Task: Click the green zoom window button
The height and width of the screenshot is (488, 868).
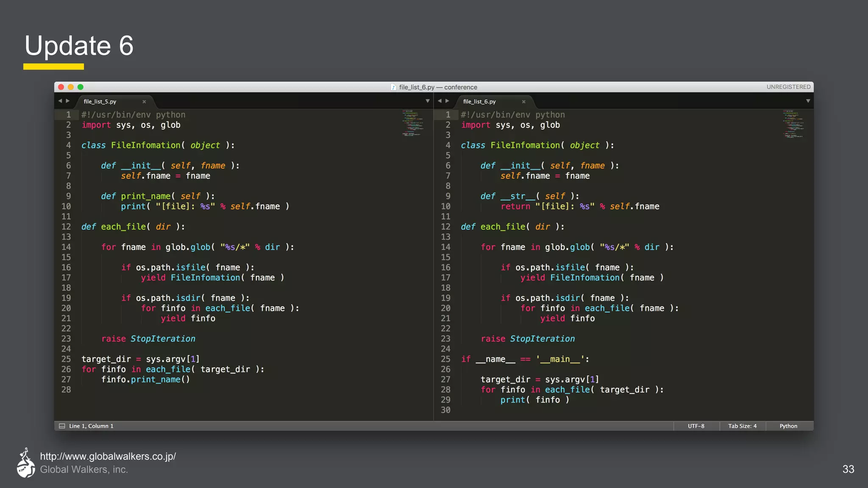Action: 81,87
